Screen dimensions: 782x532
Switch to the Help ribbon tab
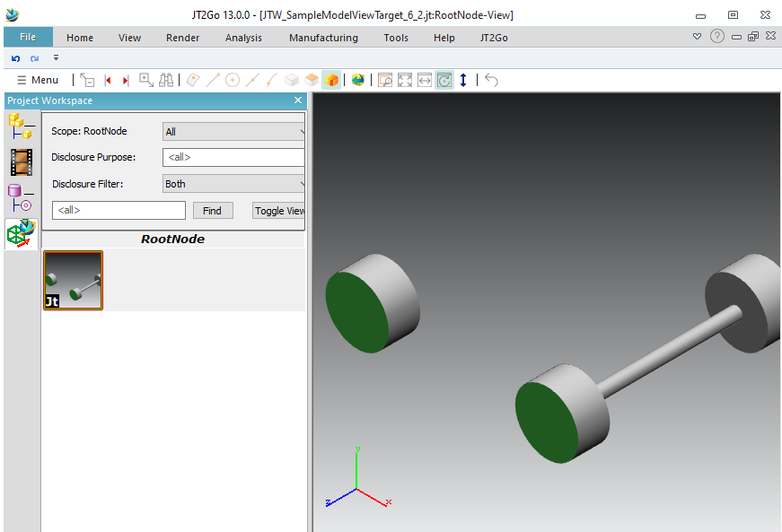444,38
